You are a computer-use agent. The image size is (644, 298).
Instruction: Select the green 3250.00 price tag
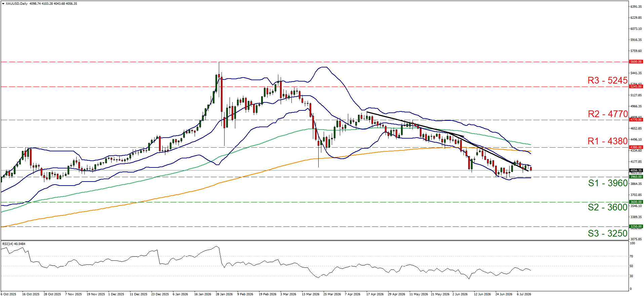(x=636, y=227)
